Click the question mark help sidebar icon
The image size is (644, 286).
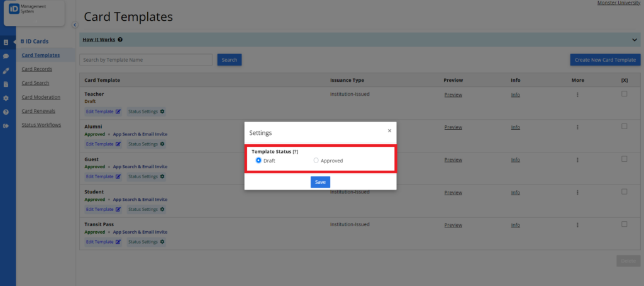coord(6,112)
